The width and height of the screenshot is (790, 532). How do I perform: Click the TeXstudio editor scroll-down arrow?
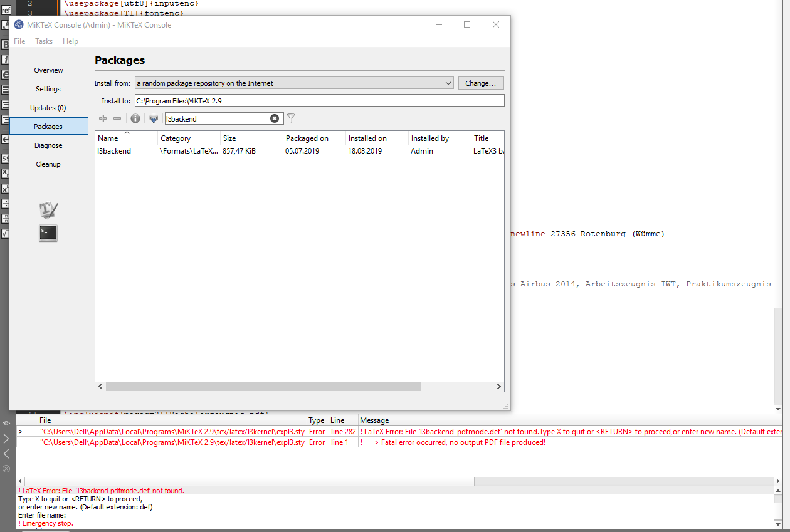coord(779,409)
